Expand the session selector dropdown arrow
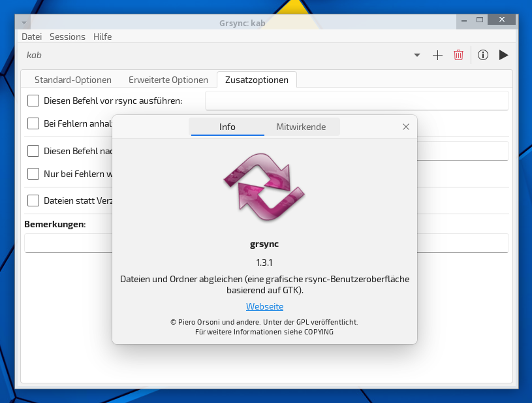This screenshot has width=532, height=403. tap(417, 55)
